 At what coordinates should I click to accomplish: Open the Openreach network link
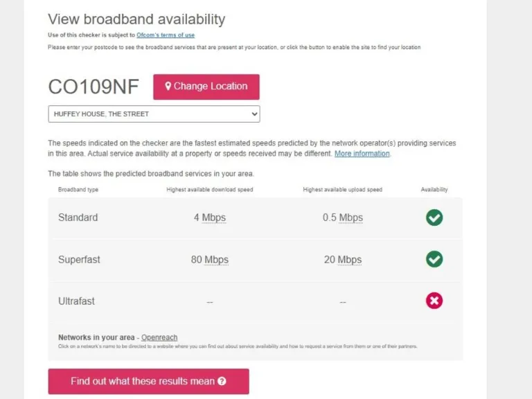(x=159, y=337)
